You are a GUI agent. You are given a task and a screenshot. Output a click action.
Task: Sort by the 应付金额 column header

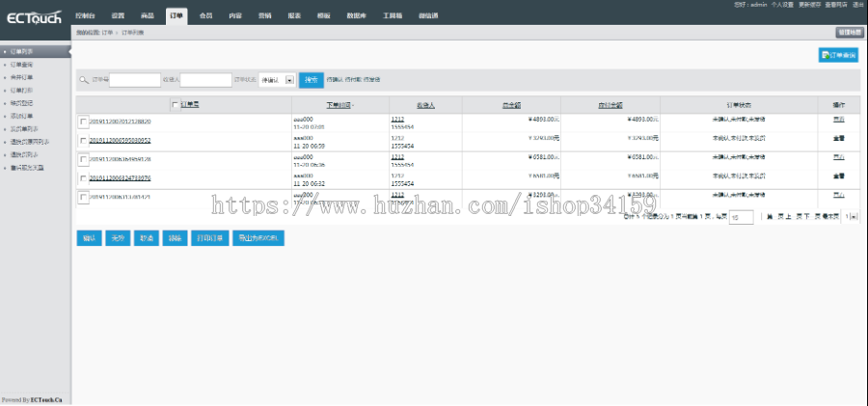coord(610,105)
